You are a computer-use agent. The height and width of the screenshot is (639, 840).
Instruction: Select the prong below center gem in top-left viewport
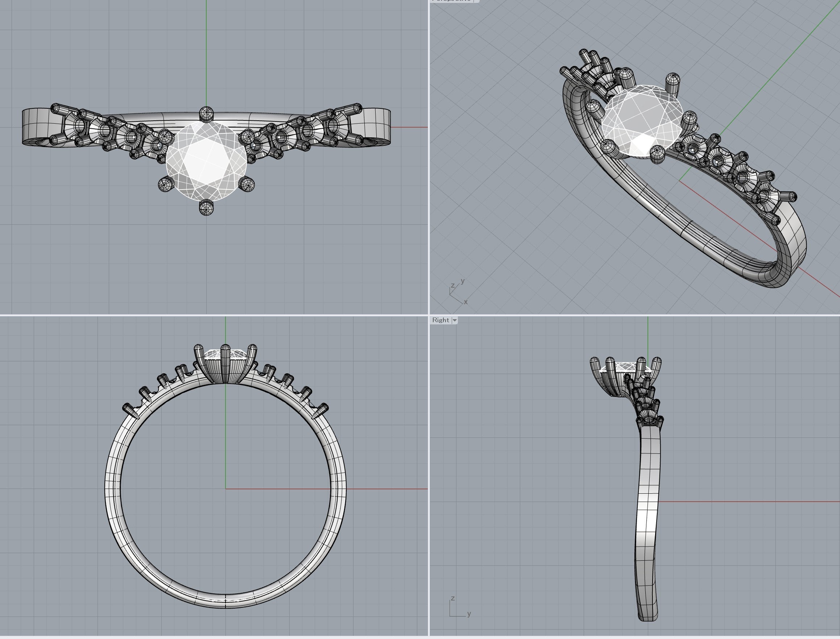206,207
